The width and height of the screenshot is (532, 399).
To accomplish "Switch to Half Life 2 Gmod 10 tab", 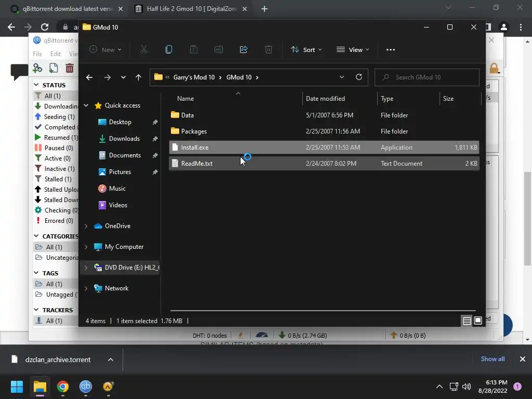I will [191, 9].
